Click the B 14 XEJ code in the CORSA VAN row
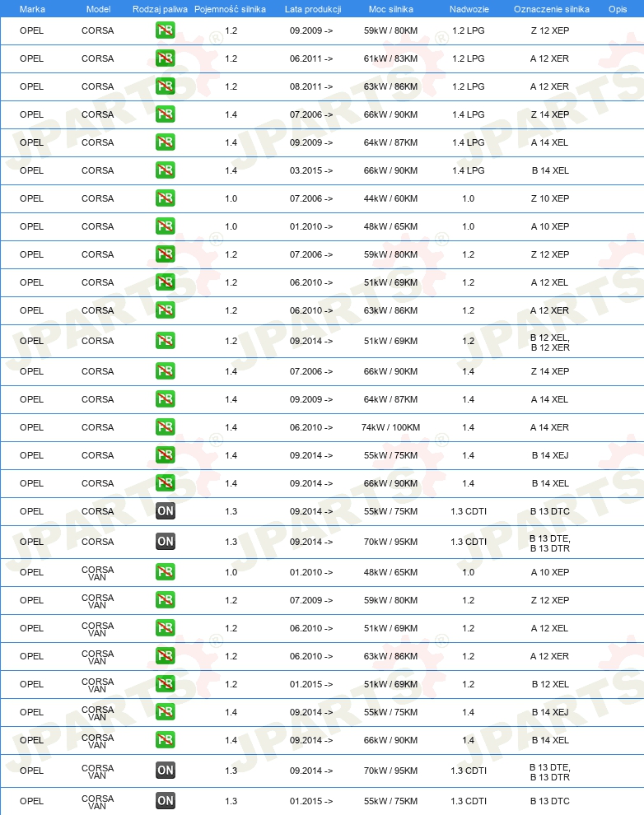 tap(550, 713)
